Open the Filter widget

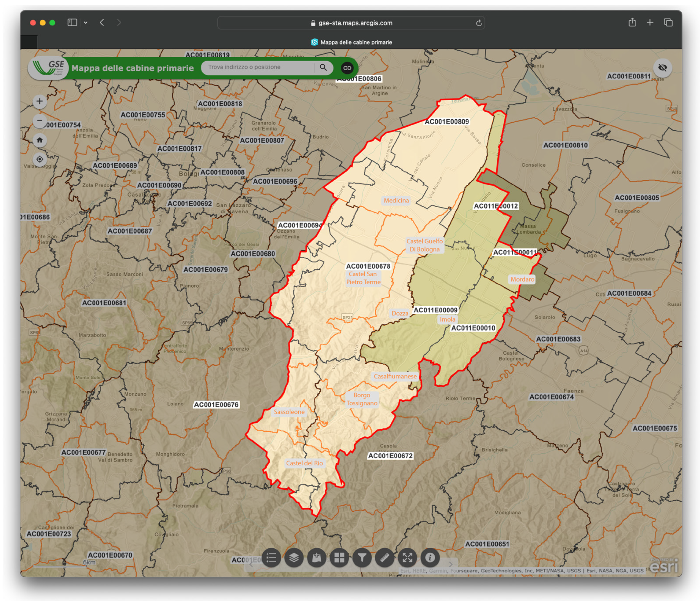tap(362, 558)
